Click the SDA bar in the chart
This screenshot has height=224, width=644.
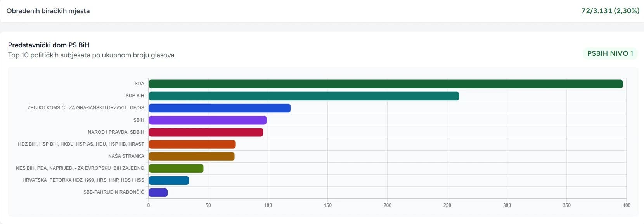point(386,84)
